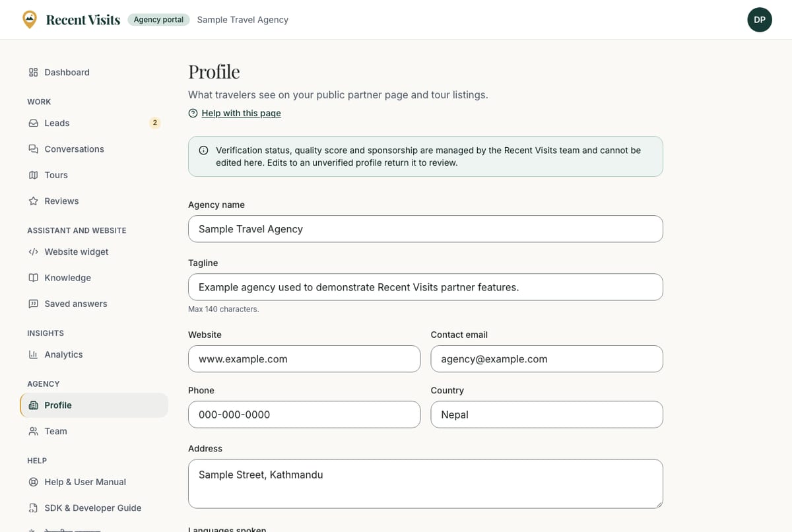
Task: Click the 'Max 140 characters.' hint text
Action: tap(223, 309)
